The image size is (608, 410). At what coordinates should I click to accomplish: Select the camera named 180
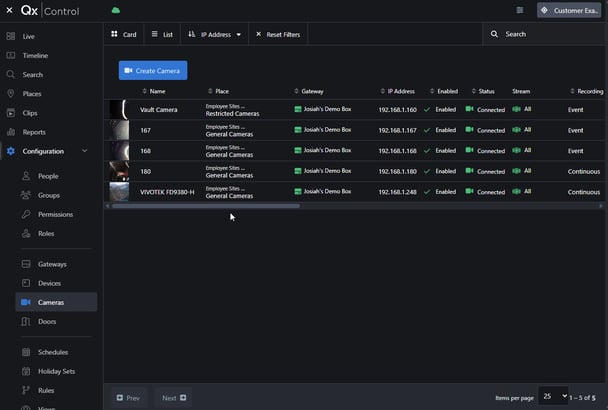click(x=145, y=171)
